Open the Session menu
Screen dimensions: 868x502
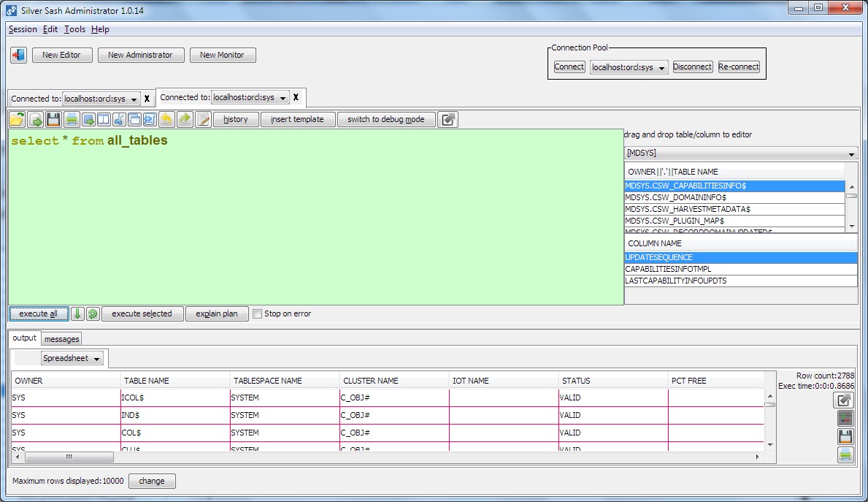(23, 29)
